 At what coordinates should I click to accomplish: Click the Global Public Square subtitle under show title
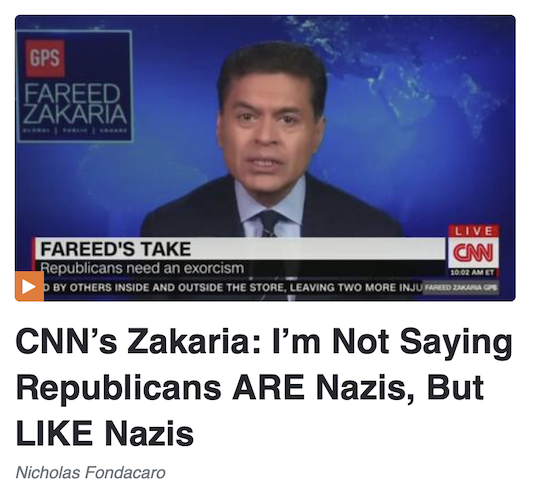pyautogui.click(x=75, y=130)
